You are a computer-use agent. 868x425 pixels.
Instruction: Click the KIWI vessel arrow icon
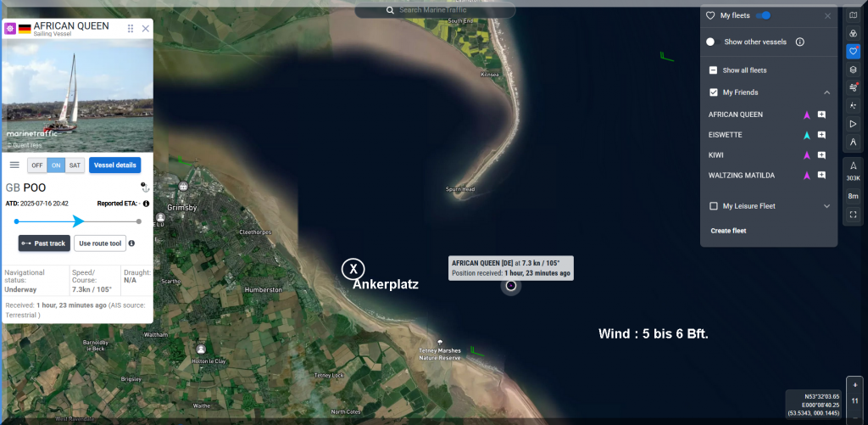pyautogui.click(x=807, y=155)
